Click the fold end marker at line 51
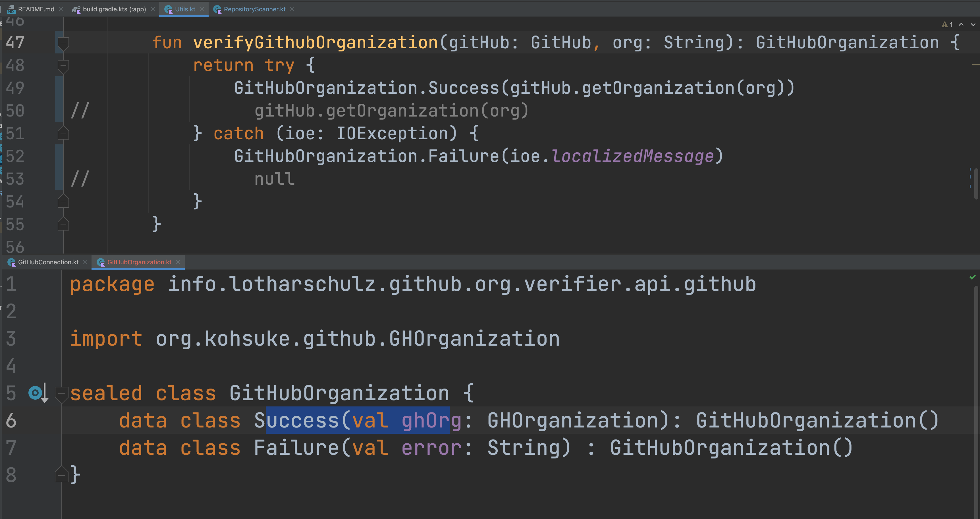980x519 pixels. click(63, 134)
